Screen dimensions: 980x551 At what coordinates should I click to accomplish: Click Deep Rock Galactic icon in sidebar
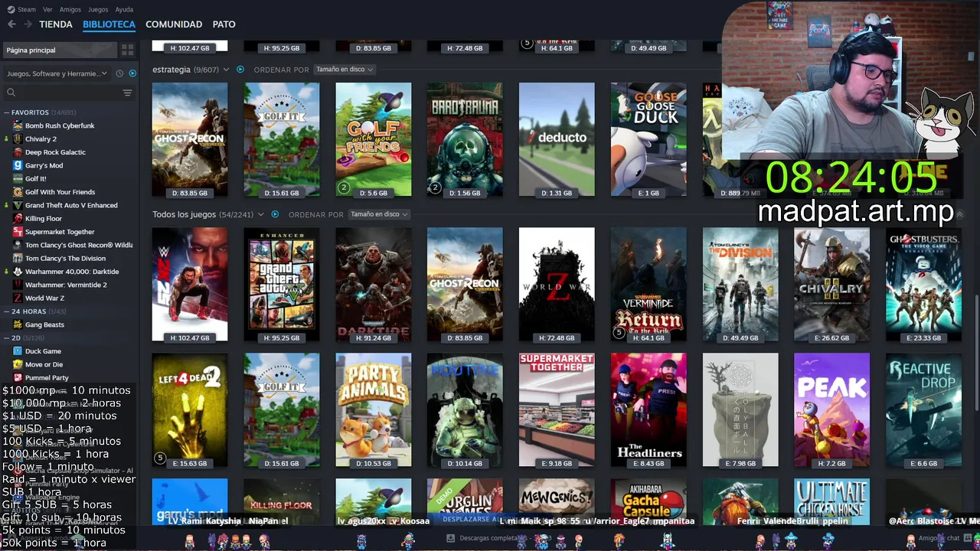18,152
